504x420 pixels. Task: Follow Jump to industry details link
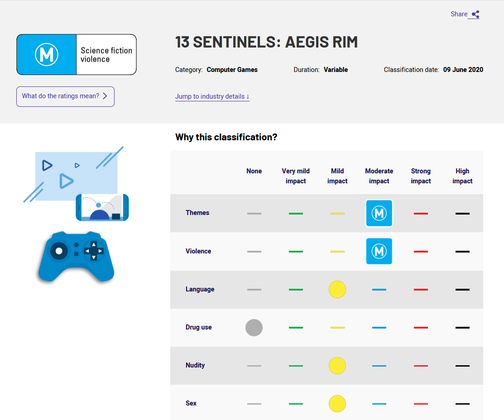pyautogui.click(x=212, y=96)
